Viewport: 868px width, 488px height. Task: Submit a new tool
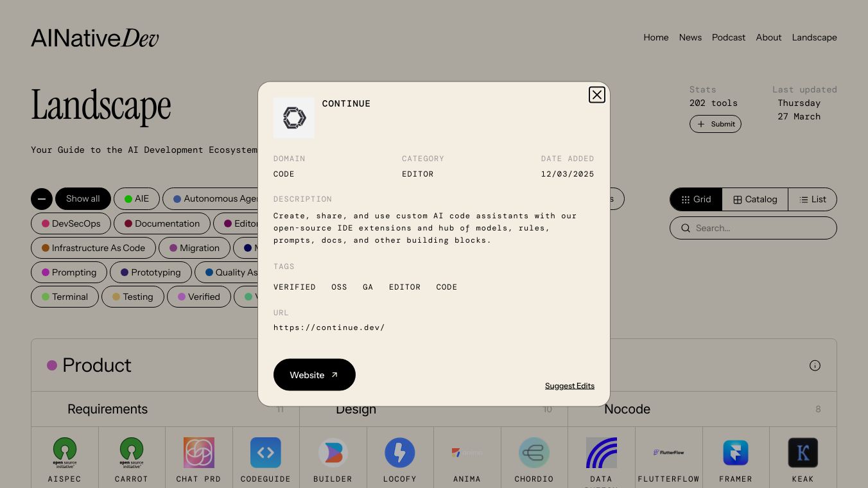(715, 124)
